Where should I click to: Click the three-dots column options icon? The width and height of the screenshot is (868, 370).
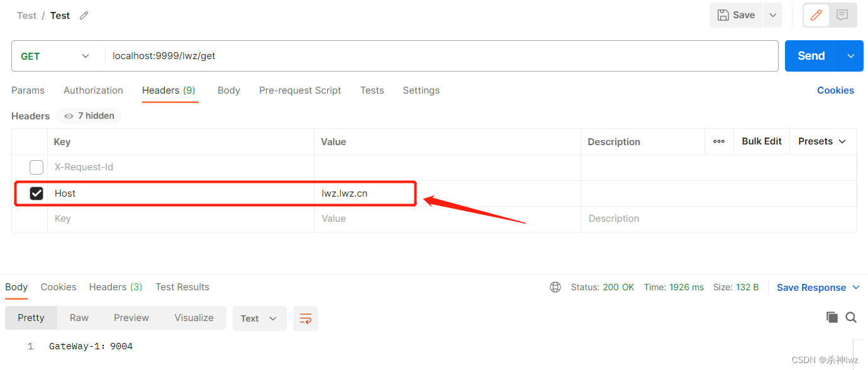point(719,141)
